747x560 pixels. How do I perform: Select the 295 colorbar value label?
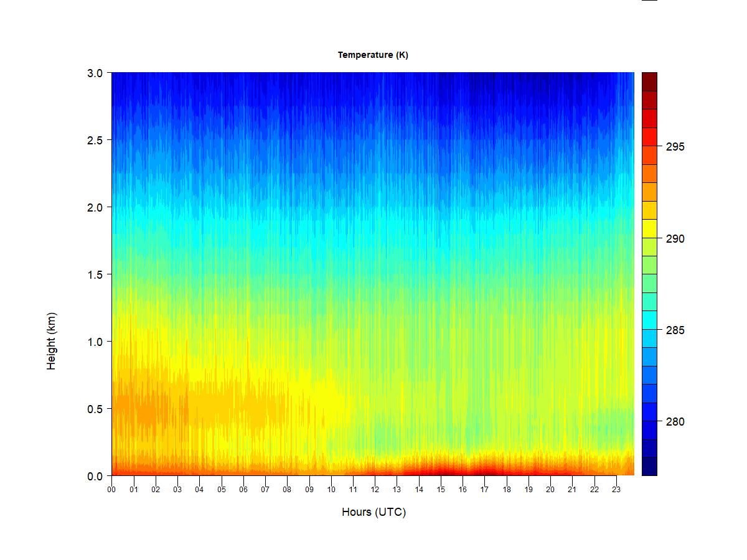(x=675, y=147)
